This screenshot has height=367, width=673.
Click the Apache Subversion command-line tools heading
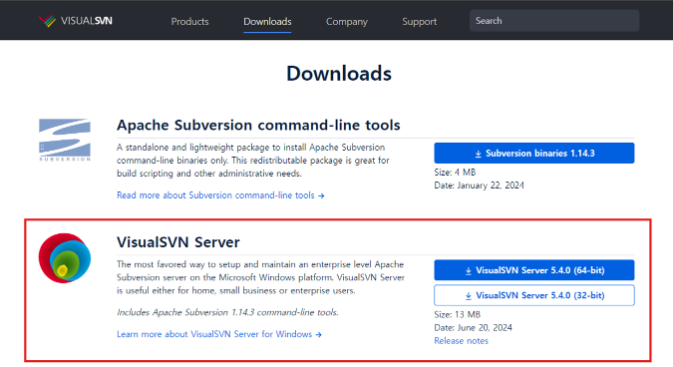coord(258,125)
